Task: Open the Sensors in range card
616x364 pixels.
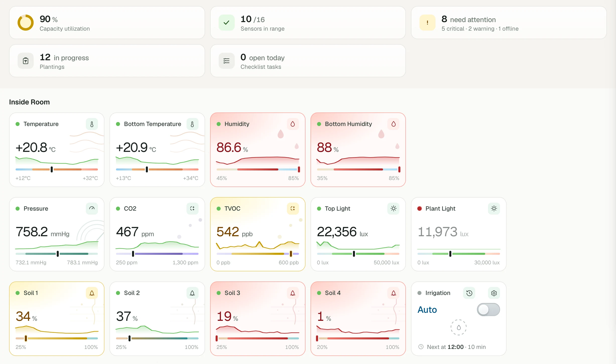Action: (x=308, y=23)
